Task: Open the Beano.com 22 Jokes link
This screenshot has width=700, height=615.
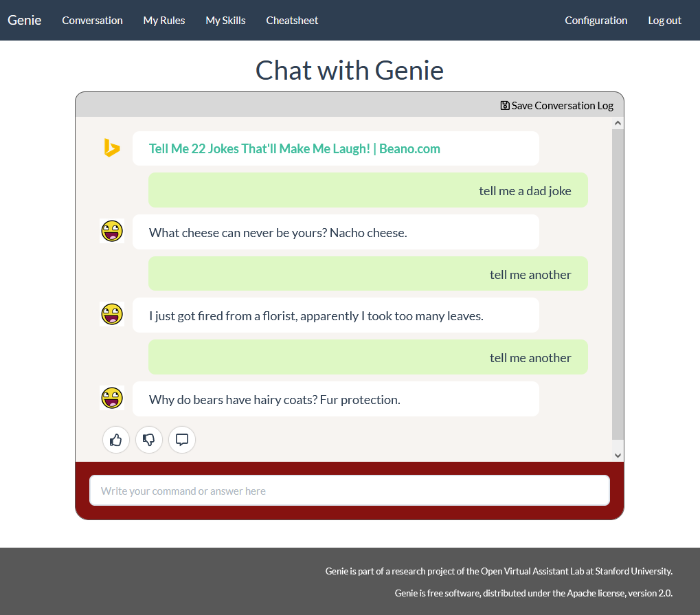Action: pos(294,148)
